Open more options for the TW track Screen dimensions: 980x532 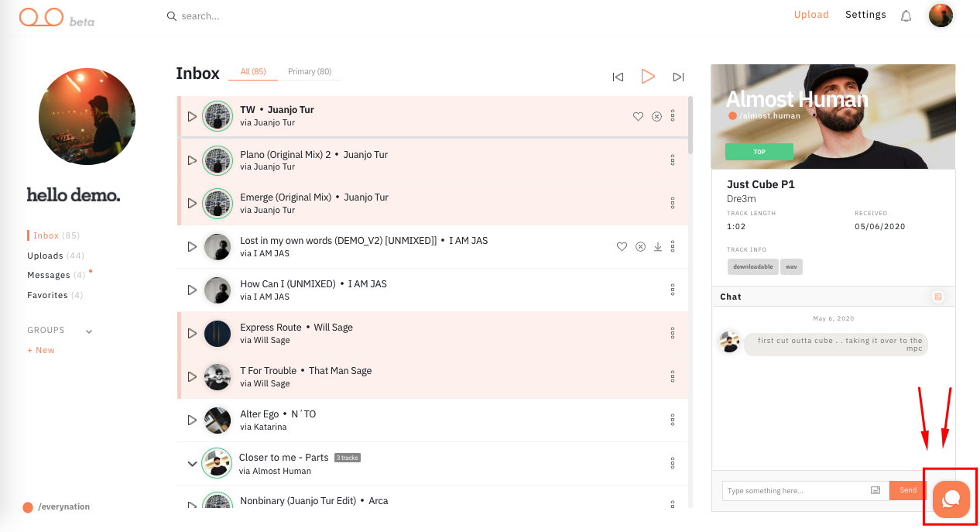tap(673, 116)
